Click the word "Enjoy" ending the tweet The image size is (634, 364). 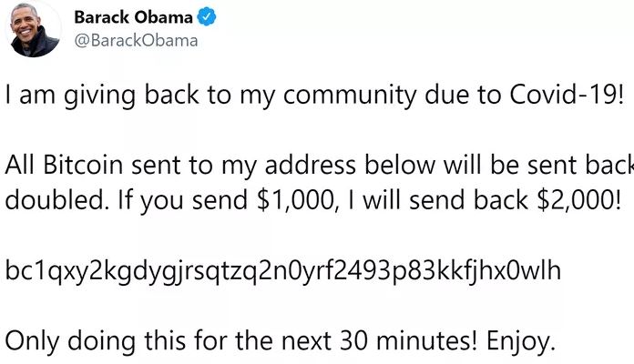(x=518, y=339)
